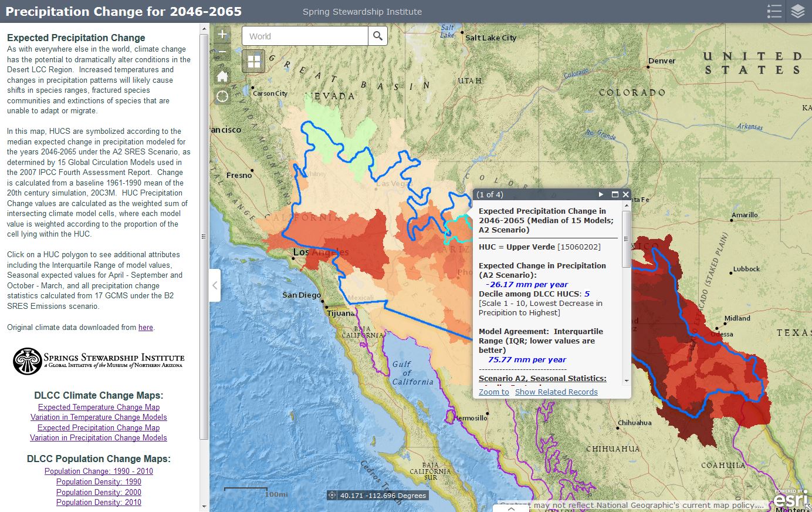The width and height of the screenshot is (812, 512).
Task: Open Expected Precipitation Change Map link
Action: 99,427
